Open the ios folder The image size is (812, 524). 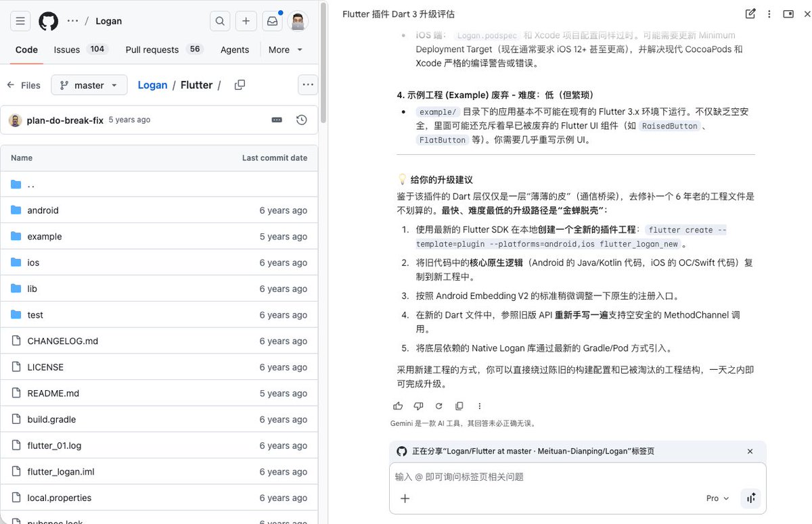[x=33, y=262]
